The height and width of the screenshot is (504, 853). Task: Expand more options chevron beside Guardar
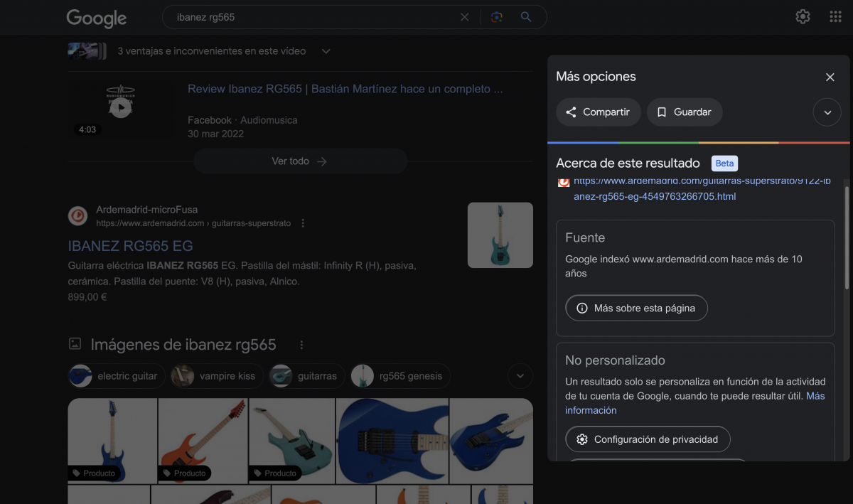point(827,112)
